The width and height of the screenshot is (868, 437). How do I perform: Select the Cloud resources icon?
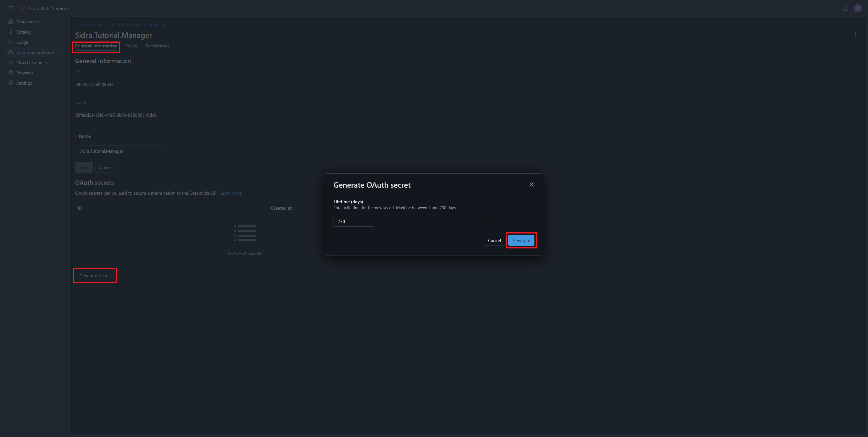pos(11,63)
